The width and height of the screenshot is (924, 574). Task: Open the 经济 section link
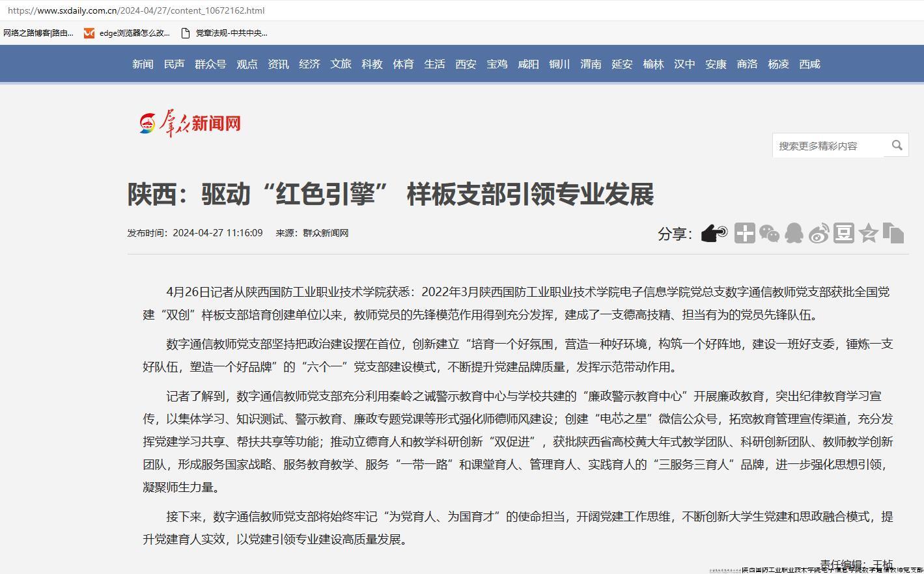[309, 64]
